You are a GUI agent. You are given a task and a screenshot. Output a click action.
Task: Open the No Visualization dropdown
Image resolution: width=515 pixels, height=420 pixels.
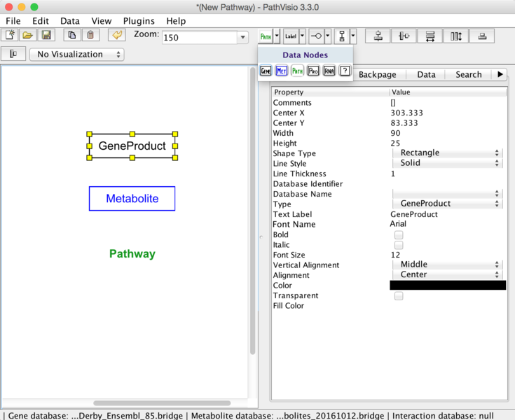77,54
